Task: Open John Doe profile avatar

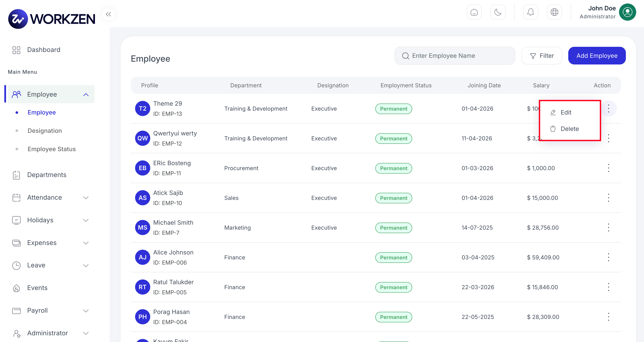Action: coord(627,12)
